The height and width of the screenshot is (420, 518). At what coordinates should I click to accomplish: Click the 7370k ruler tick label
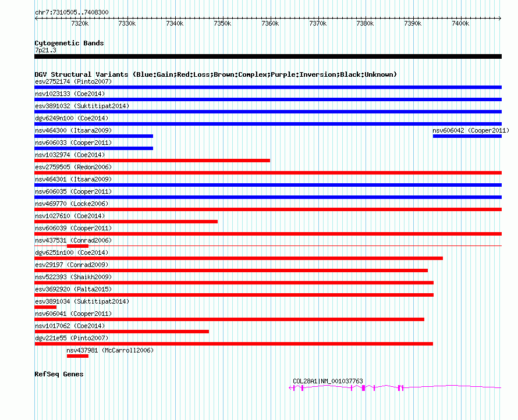(318, 23)
